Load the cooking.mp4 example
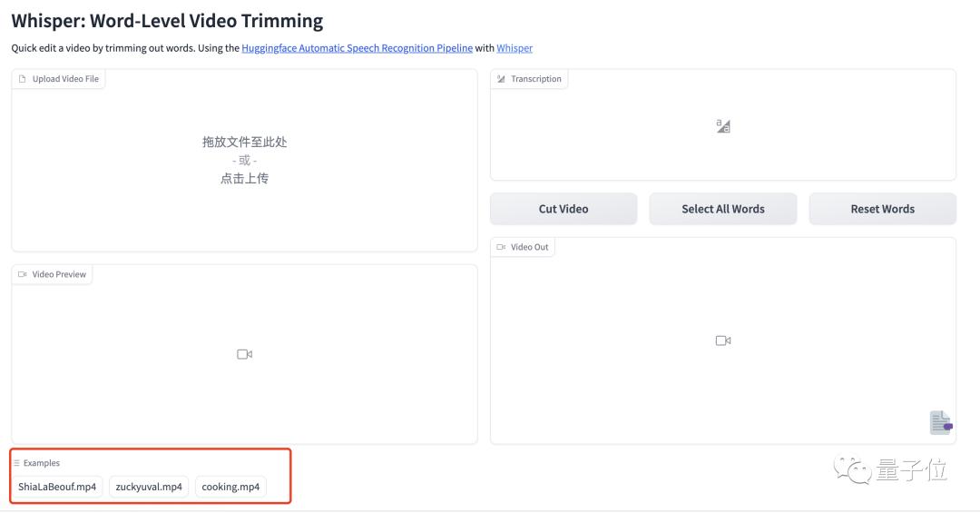This screenshot has width=980, height=513. click(x=230, y=487)
